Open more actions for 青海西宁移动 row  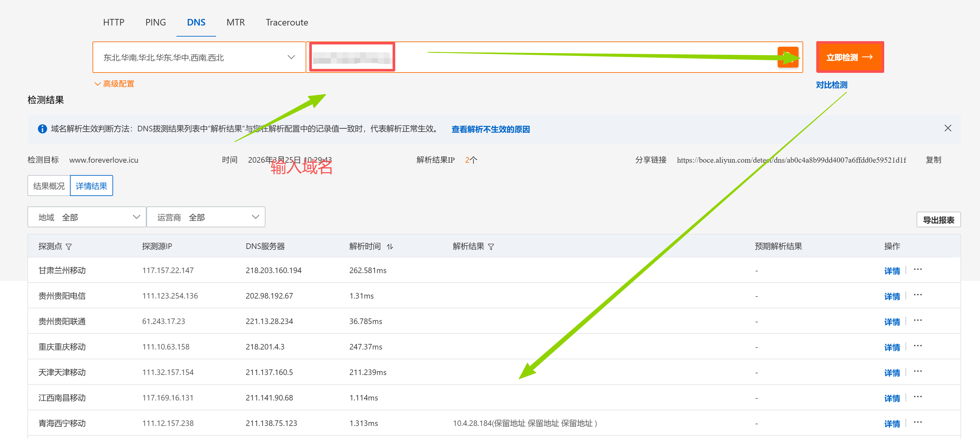click(918, 422)
